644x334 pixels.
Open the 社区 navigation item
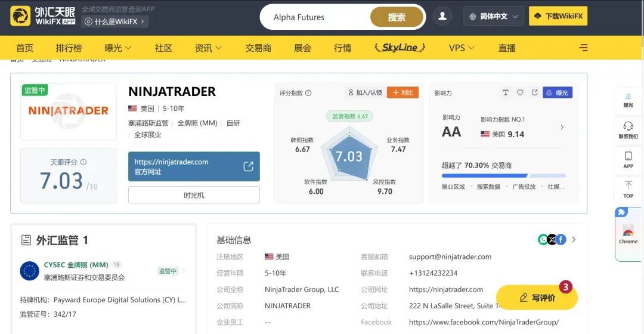(x=163, y=48)
